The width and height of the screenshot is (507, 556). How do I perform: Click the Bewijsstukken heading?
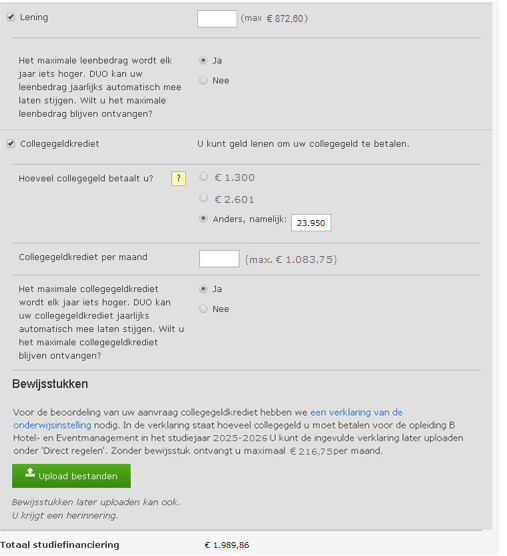coord(50,384)
